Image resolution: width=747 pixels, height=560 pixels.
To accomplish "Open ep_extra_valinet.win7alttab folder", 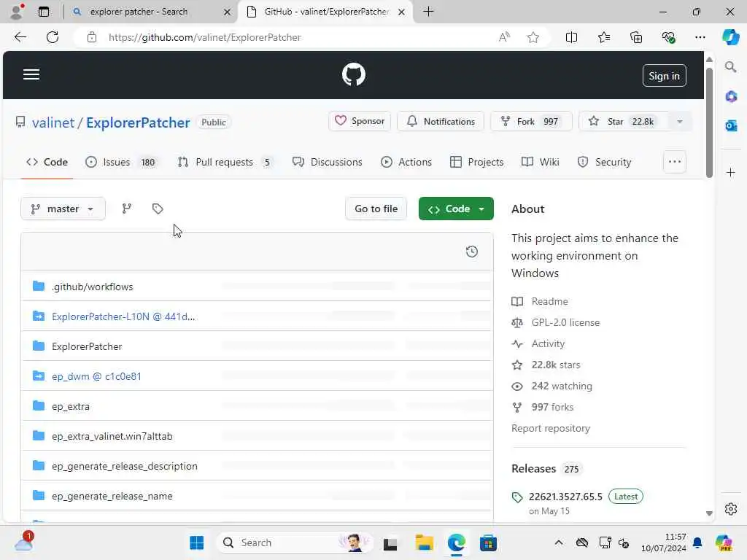I will (112, 436).
